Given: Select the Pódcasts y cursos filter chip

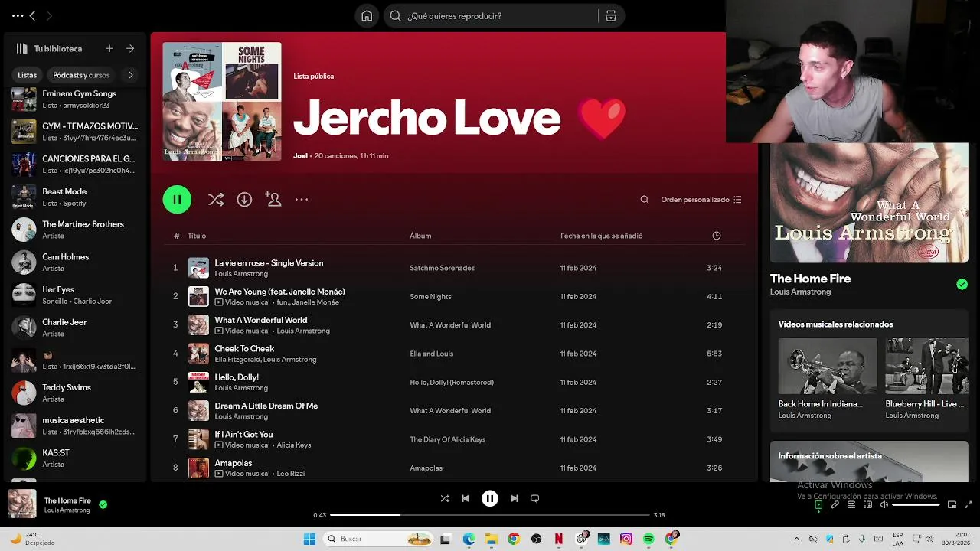Looking at the screenshot, I should point(81,75).
